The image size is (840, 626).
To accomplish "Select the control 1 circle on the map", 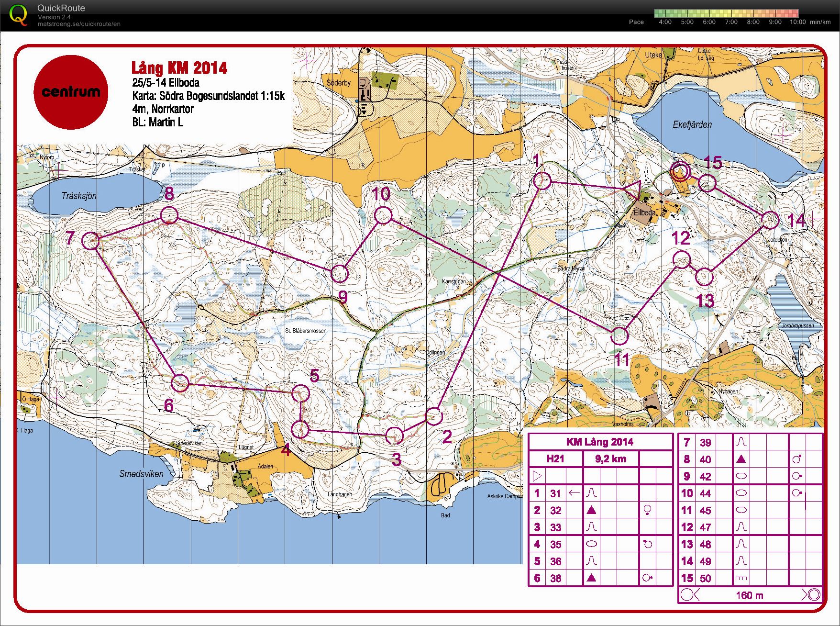I will point(542,181).
